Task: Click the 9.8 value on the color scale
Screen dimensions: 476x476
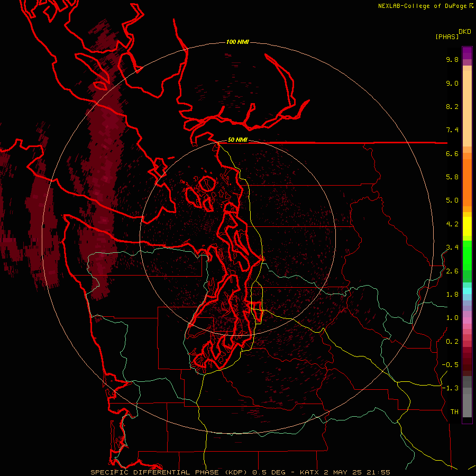Action: [452, 59]
